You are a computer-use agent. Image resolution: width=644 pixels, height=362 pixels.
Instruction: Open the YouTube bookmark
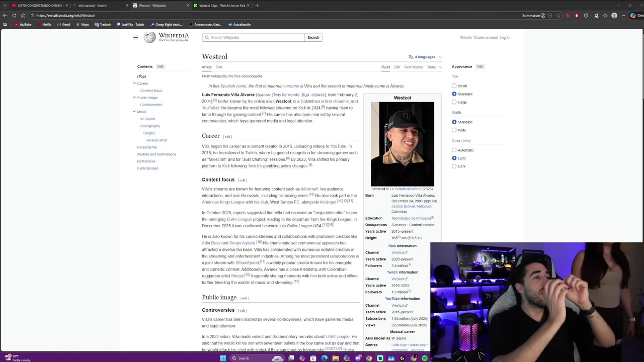23,24
